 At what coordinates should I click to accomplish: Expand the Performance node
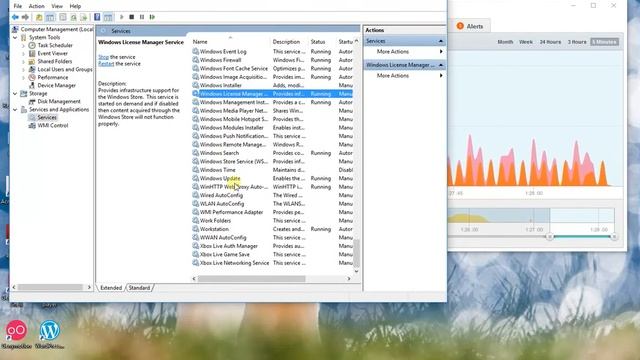coord(23,78)
